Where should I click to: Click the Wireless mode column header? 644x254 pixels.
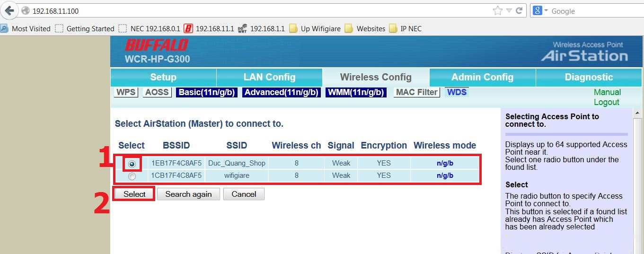pos(445,146)
